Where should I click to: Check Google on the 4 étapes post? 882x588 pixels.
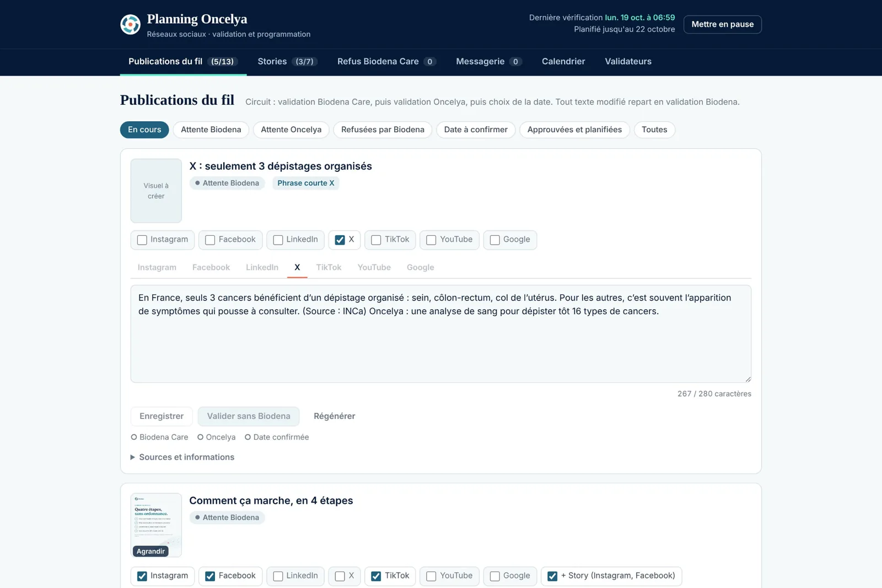click(495, 576)
